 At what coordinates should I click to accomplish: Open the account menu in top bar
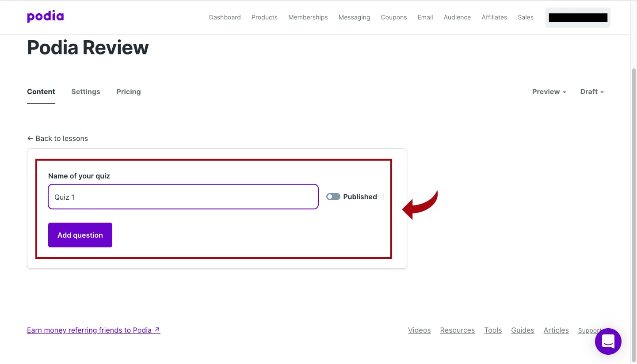[x=578, y=18]
